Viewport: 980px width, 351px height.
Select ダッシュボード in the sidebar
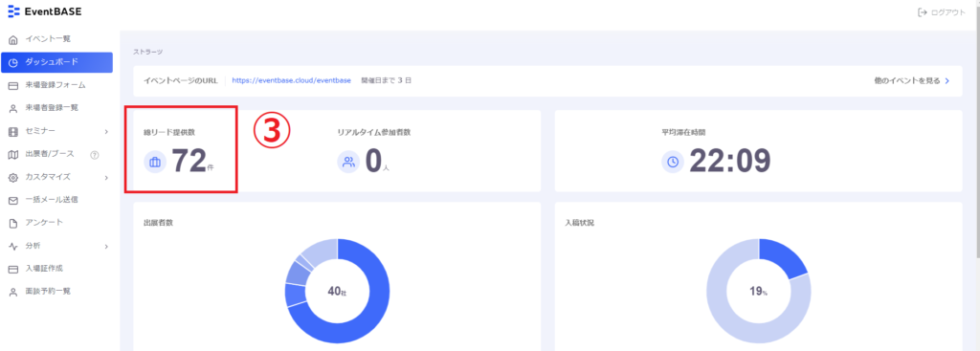pos(56,62)
